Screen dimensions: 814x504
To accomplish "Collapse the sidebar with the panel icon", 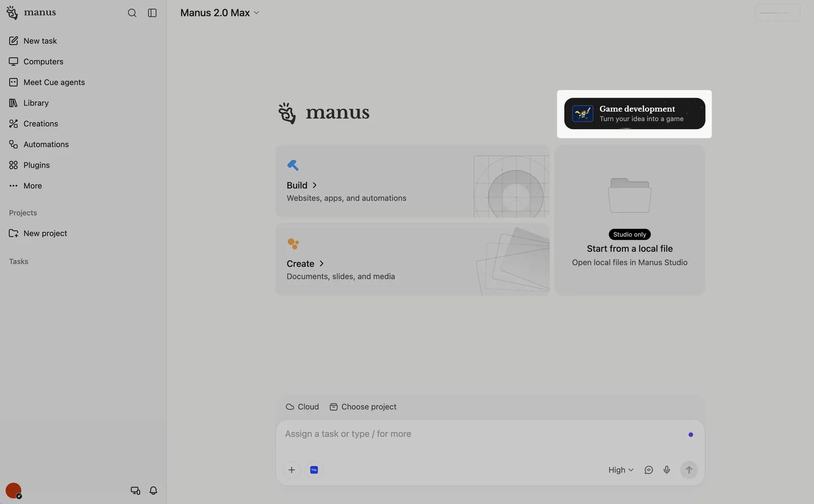I will tap(152, 13).
